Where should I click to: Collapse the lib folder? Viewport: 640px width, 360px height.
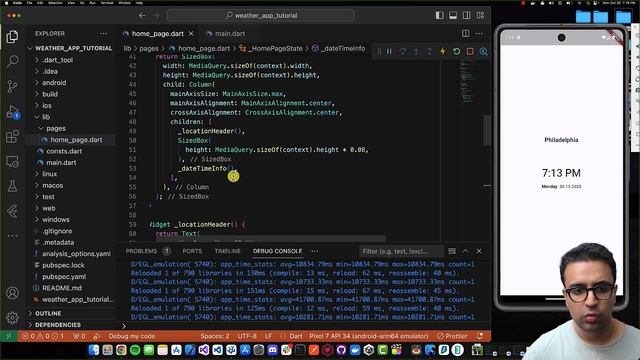71,117
